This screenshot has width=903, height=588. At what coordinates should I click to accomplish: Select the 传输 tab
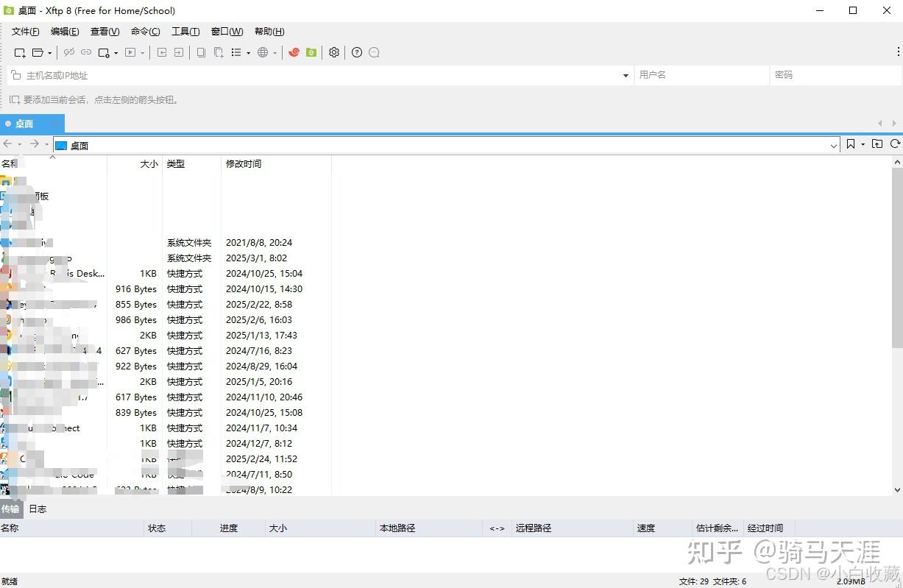tap(11, 508)
